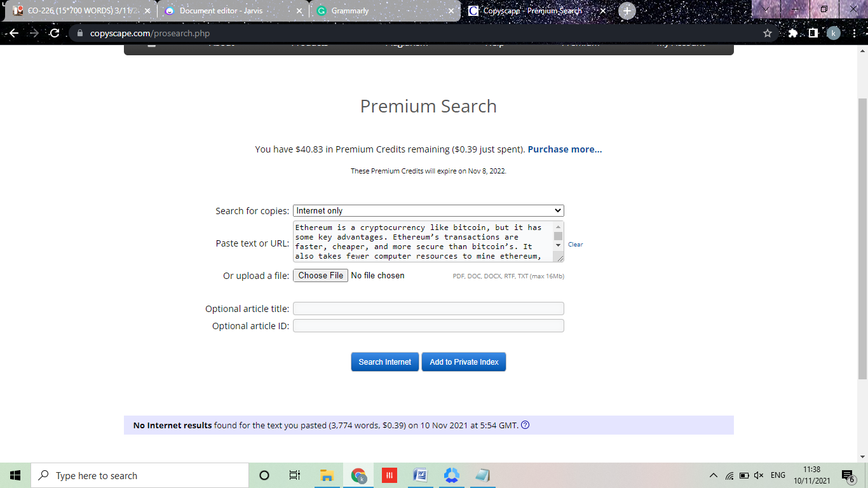This screenshot has height=488, width=868.
Task: Open Cortana from the taskbar circle
Action: pos(264,475)
